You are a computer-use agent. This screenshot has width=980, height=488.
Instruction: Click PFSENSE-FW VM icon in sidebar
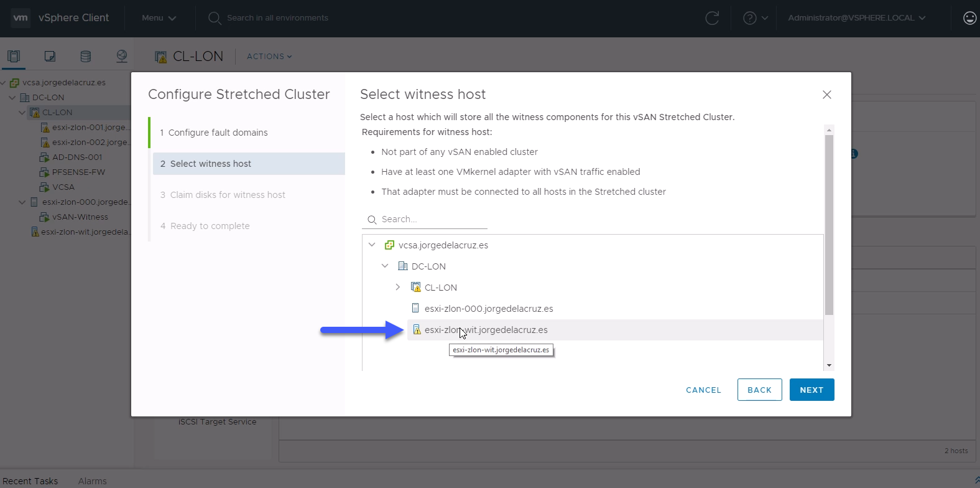point(44,172)
